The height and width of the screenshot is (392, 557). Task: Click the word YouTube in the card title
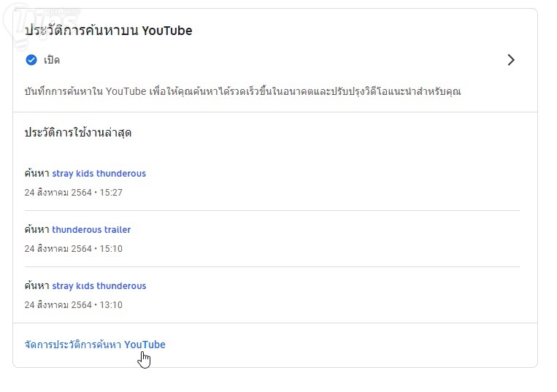pos(166,31)
